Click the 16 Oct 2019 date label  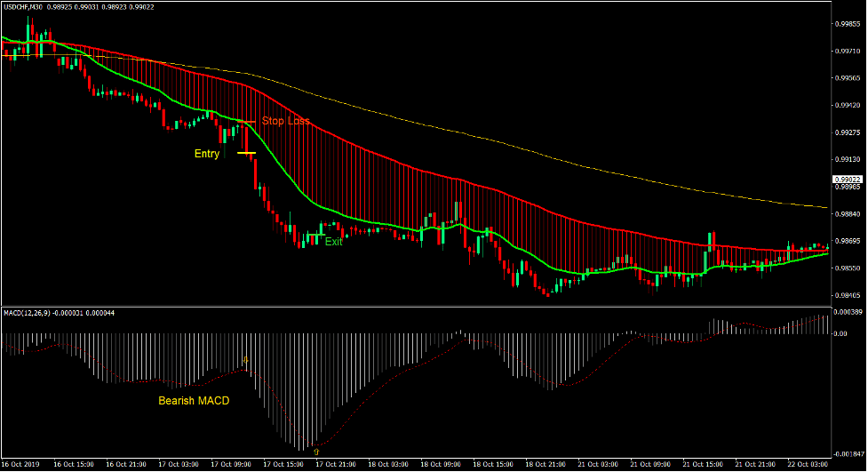[x=22, y=465]
